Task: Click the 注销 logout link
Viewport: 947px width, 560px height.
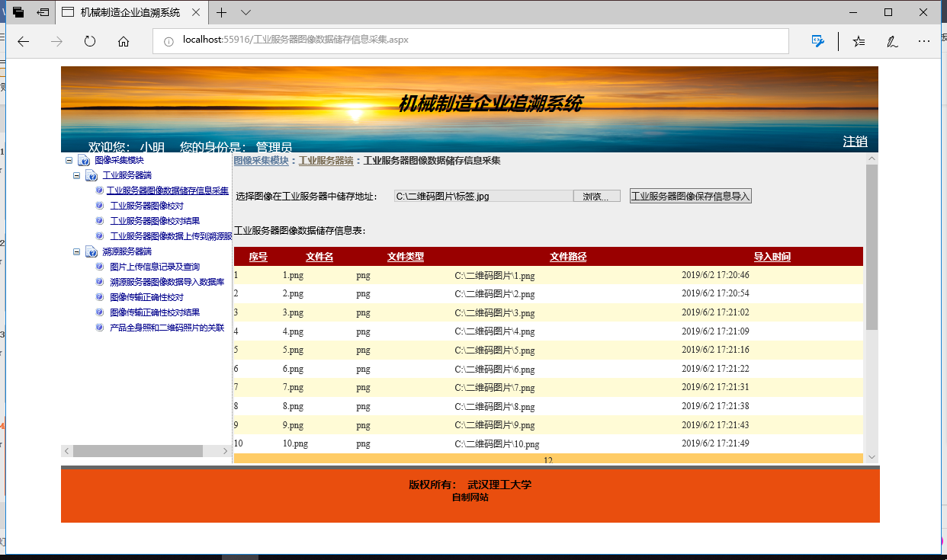Action: tap(855, 142)
